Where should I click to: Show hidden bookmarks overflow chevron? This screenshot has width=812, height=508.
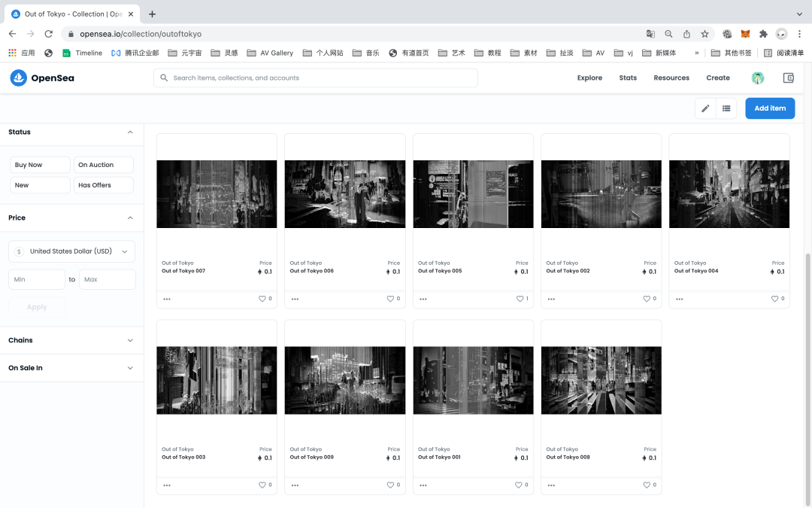(x=696, y=53)
